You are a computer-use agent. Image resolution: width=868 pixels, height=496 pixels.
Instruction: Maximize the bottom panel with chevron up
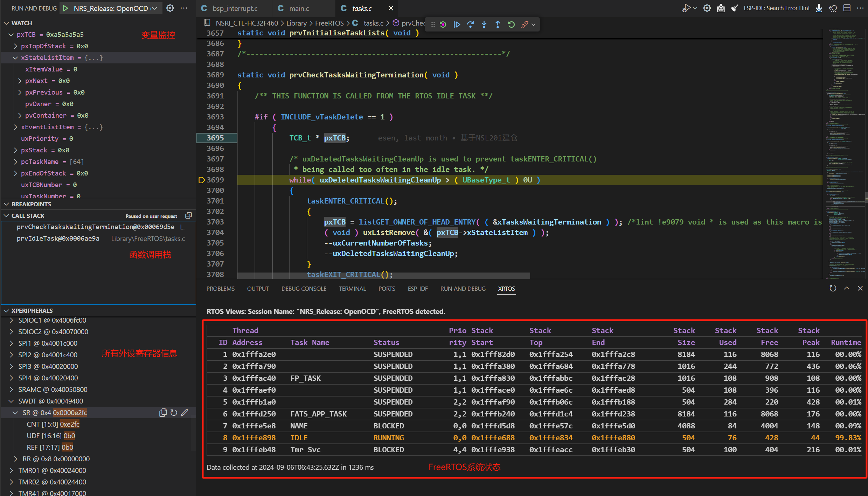(x=847, y=288)
